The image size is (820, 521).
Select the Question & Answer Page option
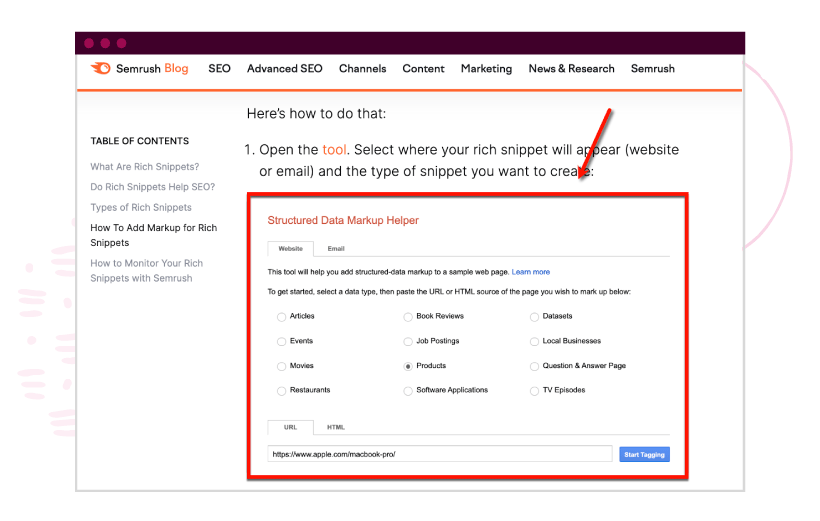[x=534, y=366]
